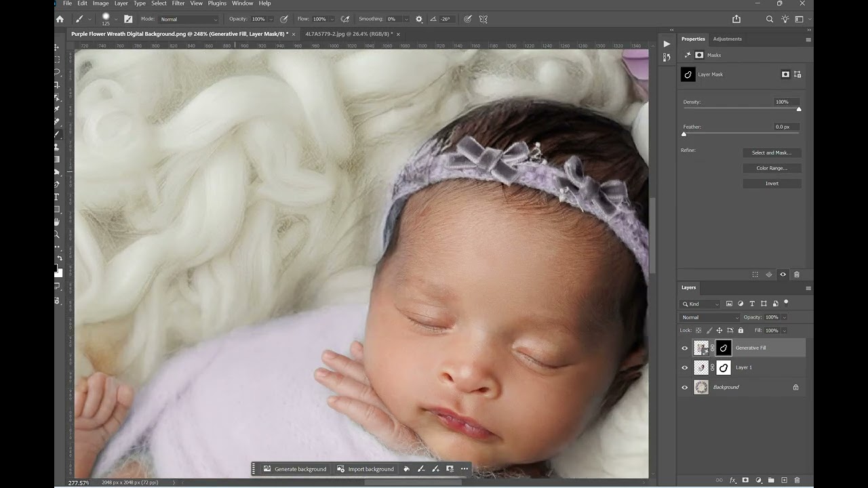
Task: Delete layer using Layers panel trash icon
Action: (797, 480)
